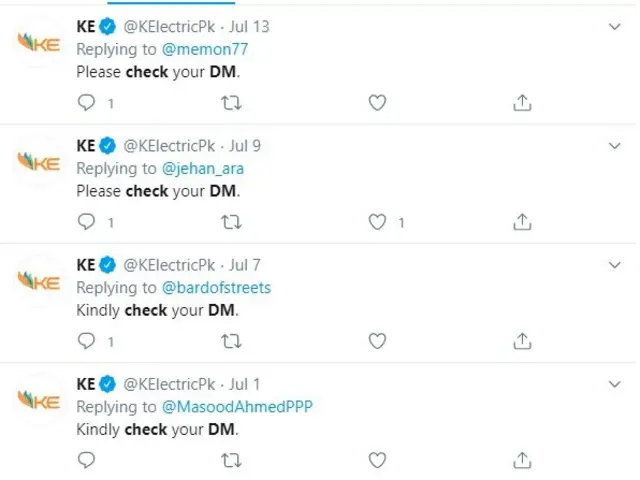Reply to the Jul 1 tweet

87,460
